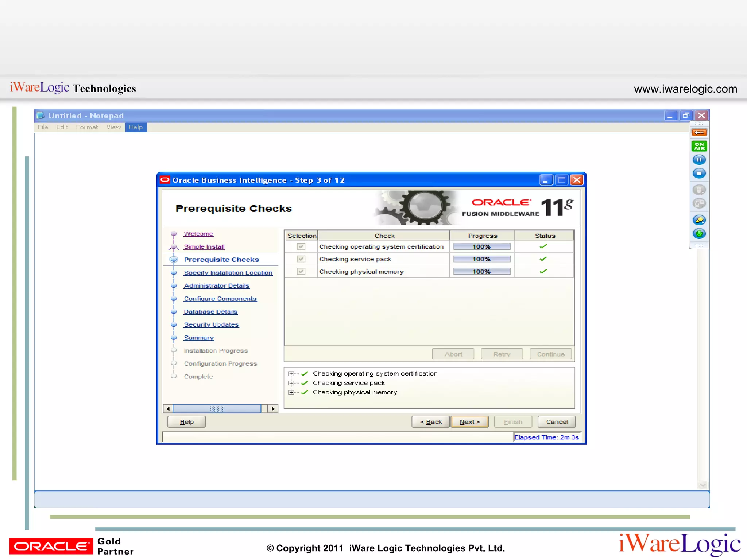The image size is (747, 560).
Task: Expand Checking operating system certification tree node
Action: click(x=291, y=374)
